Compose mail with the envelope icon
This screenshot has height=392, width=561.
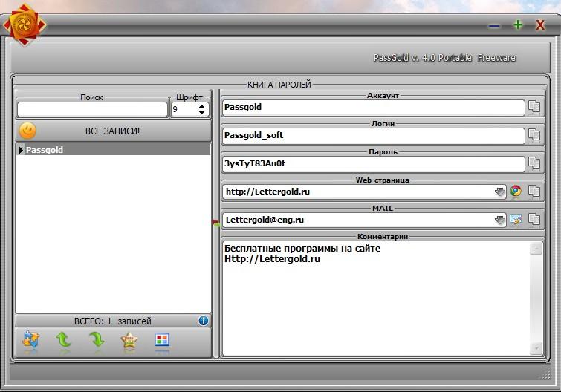click(516, 220)
